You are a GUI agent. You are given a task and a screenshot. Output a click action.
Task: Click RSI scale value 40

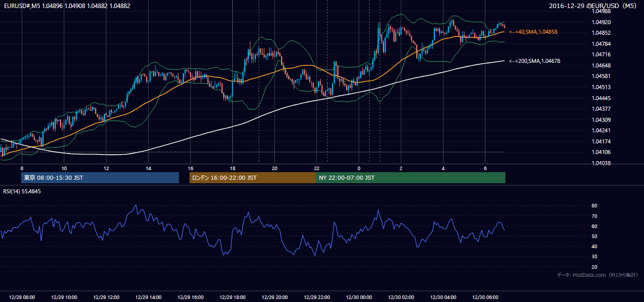click(x=594, y=247)
